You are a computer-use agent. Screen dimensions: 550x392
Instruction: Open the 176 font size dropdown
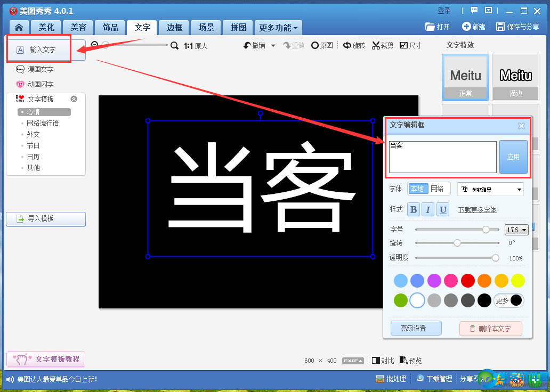pos(516,230)
